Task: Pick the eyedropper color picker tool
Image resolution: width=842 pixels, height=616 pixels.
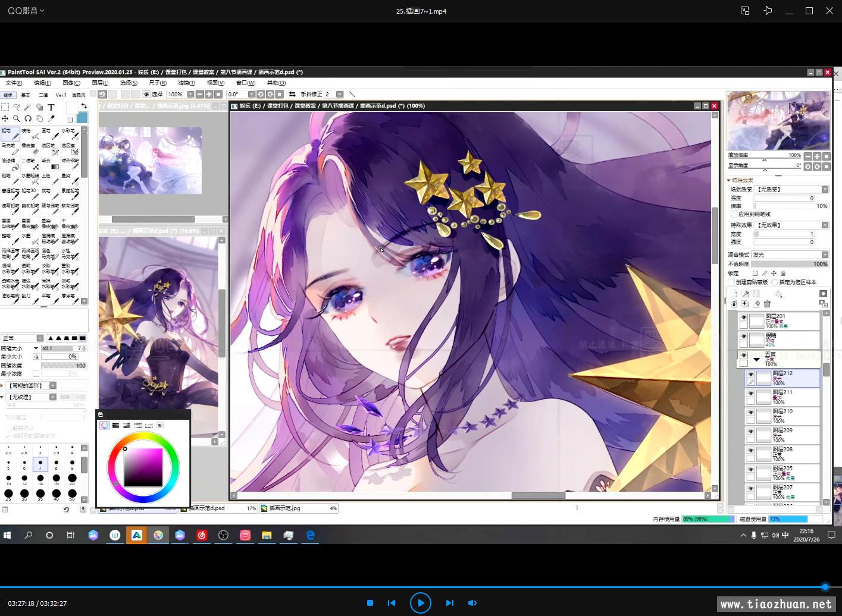Action: tap(51, 119)
